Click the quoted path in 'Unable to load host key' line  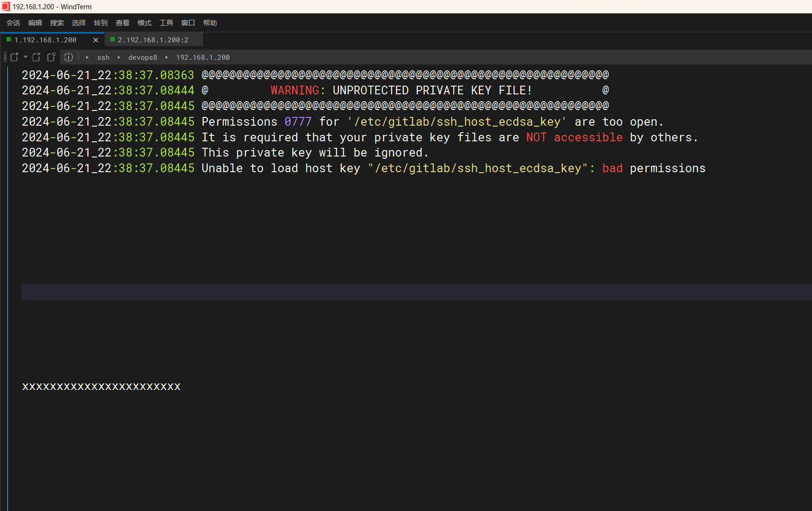click(x=478, y=168)
